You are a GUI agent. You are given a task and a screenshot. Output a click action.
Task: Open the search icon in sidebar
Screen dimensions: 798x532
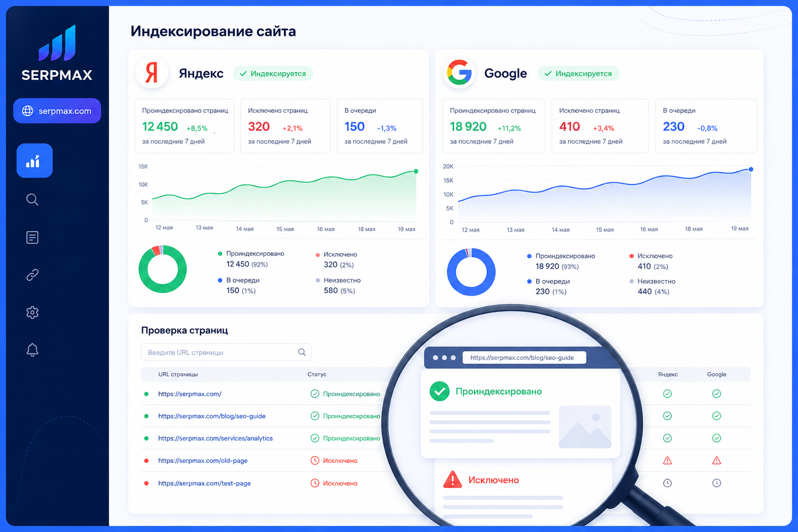click(32, 199)
